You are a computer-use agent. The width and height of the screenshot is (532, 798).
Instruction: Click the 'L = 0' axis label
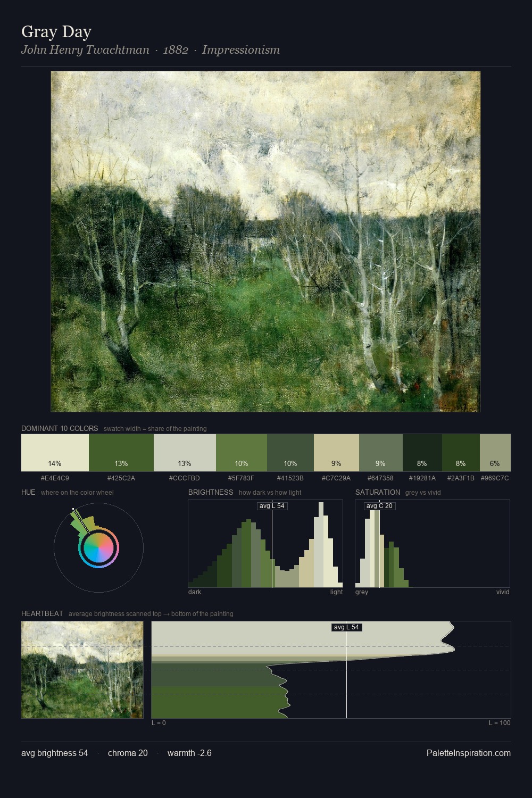tap(159, 723)
